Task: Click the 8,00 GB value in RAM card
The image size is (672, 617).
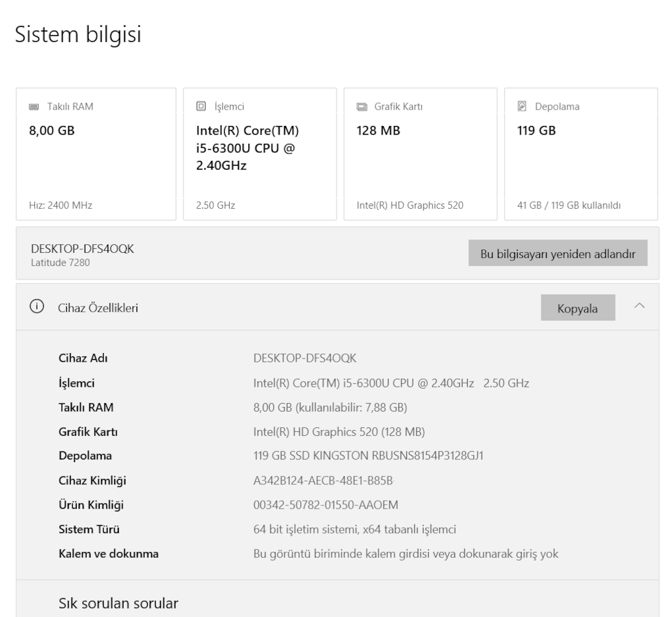Action: point(52,131)
